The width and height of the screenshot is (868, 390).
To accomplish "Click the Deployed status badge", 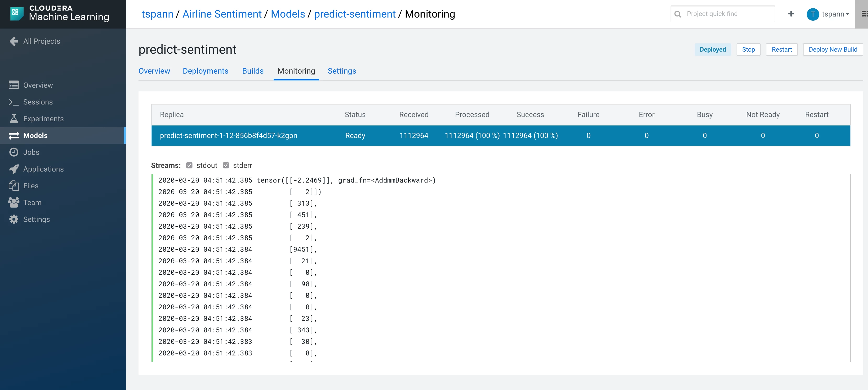I will (713, 50).
